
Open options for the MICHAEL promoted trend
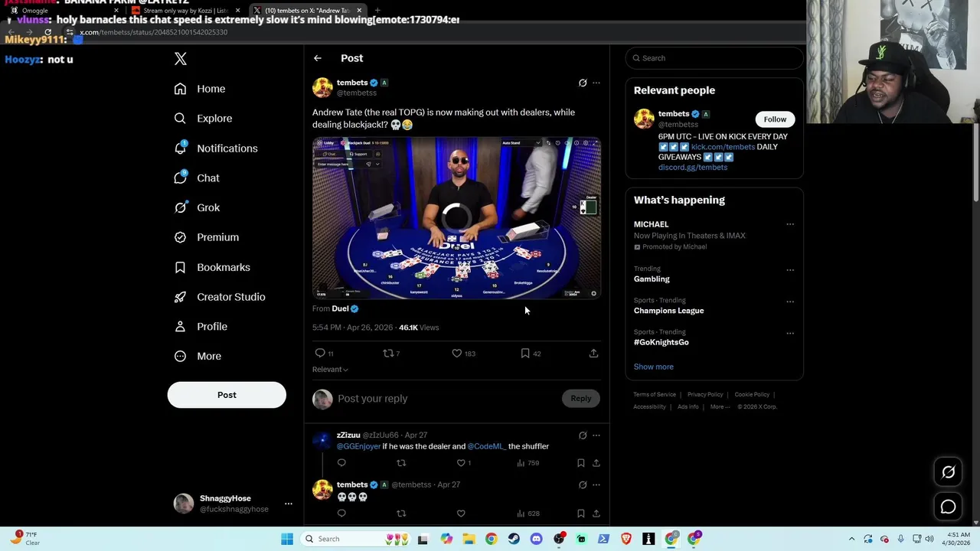coord(790,224)
